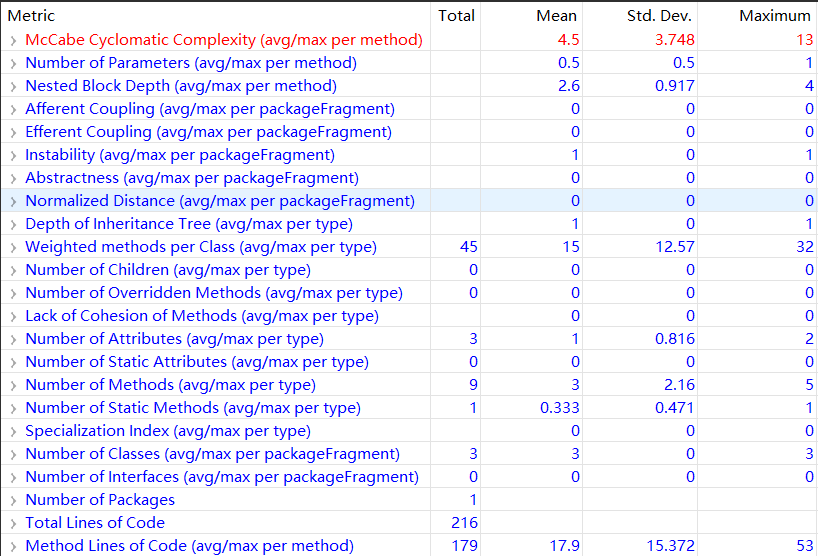Click the Maximum column header
The image size is (818, 556).
tap(774, 16)
